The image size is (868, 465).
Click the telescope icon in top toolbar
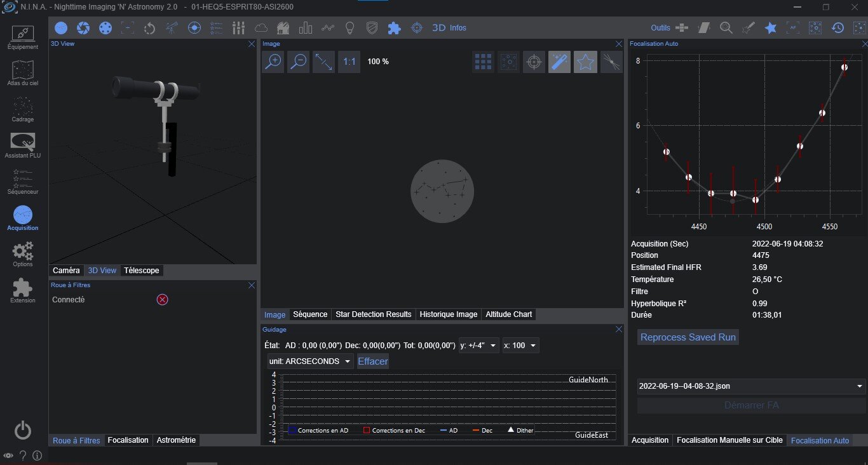(172, 28)
